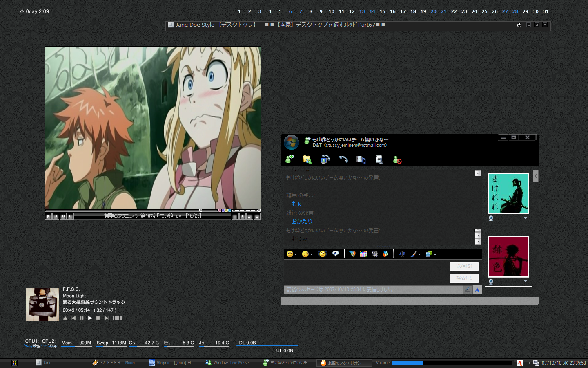Image resolution: width=588 pixels, height=368 pixels.
Task: Send a nudge with shaking face icon
Action: pyautogui.click(x=323, y=254)
